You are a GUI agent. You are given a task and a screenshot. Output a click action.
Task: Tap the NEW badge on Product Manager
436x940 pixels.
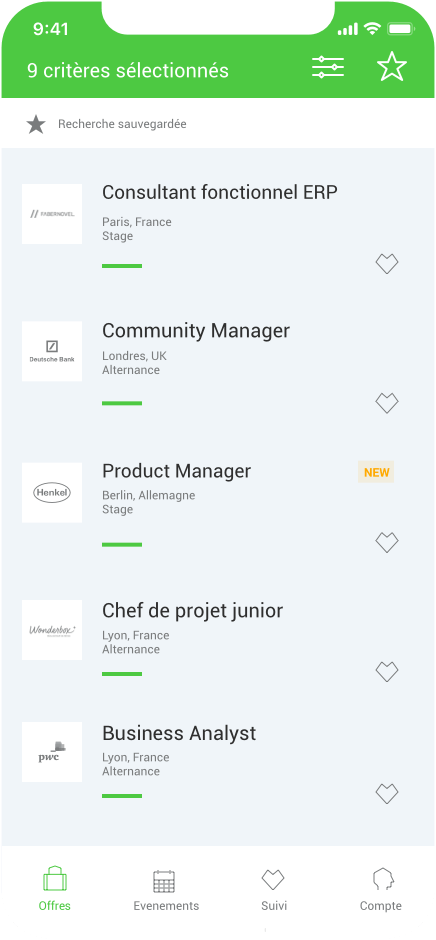point(376,472)
